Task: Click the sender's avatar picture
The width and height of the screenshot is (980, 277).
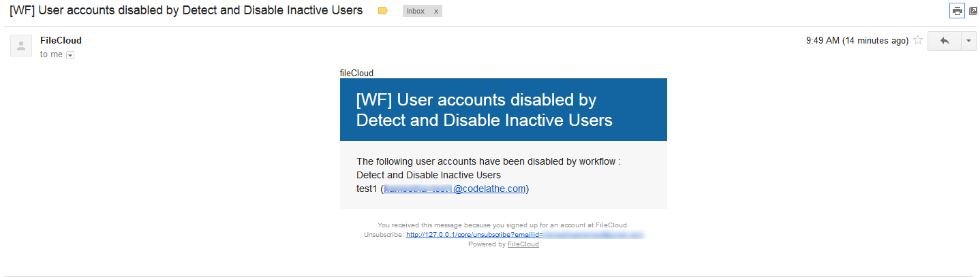Action: [x=21, y=46]
